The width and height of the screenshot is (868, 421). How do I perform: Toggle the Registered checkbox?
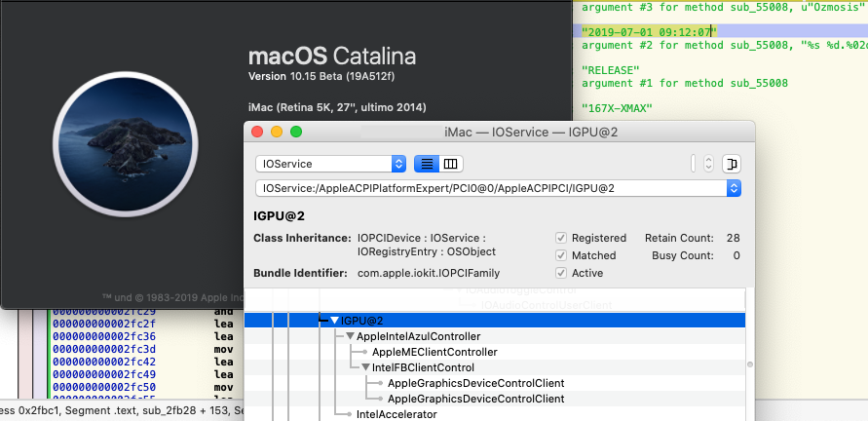(561, 238)
